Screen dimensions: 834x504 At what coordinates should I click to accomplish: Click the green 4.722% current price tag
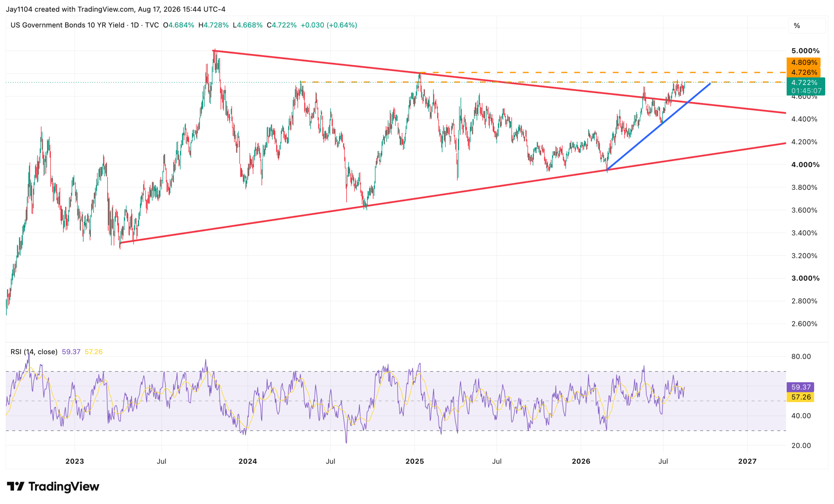tap(806, 82)
